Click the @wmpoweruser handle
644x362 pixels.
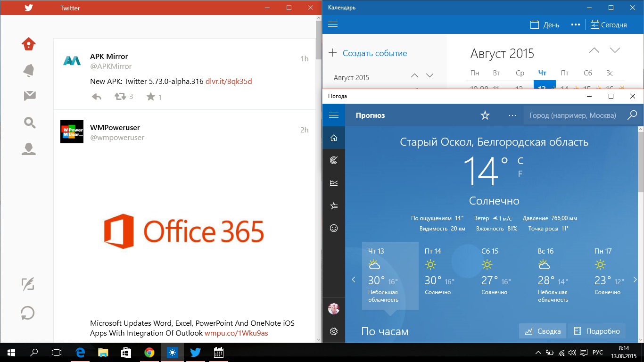pos(117,138)
